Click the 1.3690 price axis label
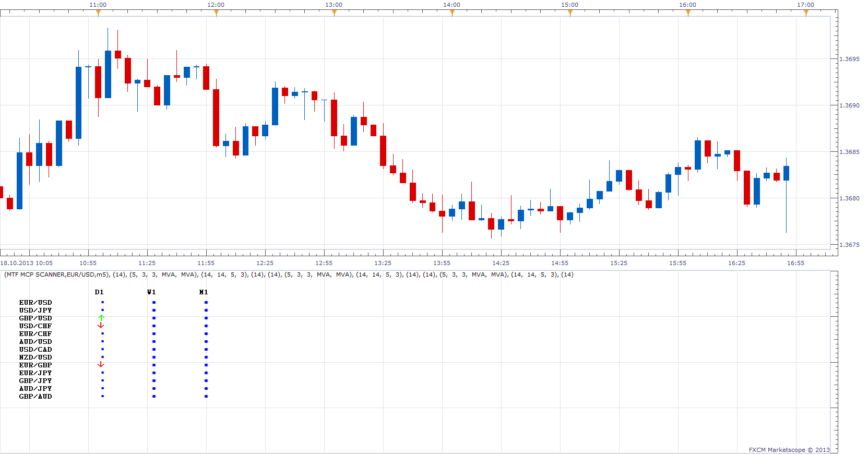The image size is (868, 454). pos(849,105)
